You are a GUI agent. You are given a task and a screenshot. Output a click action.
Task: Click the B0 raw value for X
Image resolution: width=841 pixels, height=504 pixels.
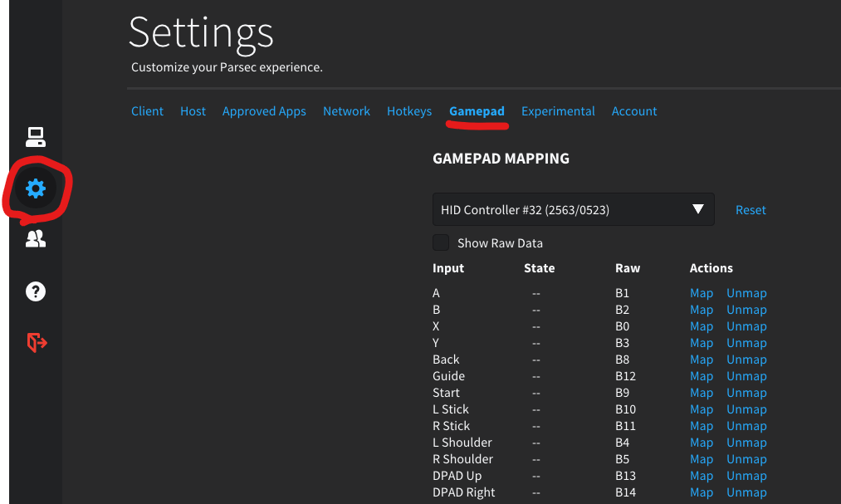click(x=622, y=326)
